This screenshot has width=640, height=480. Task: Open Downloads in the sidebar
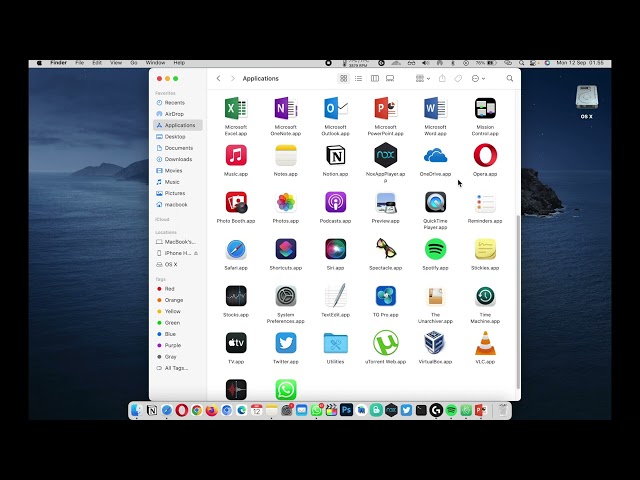click(x=178, y=159)
